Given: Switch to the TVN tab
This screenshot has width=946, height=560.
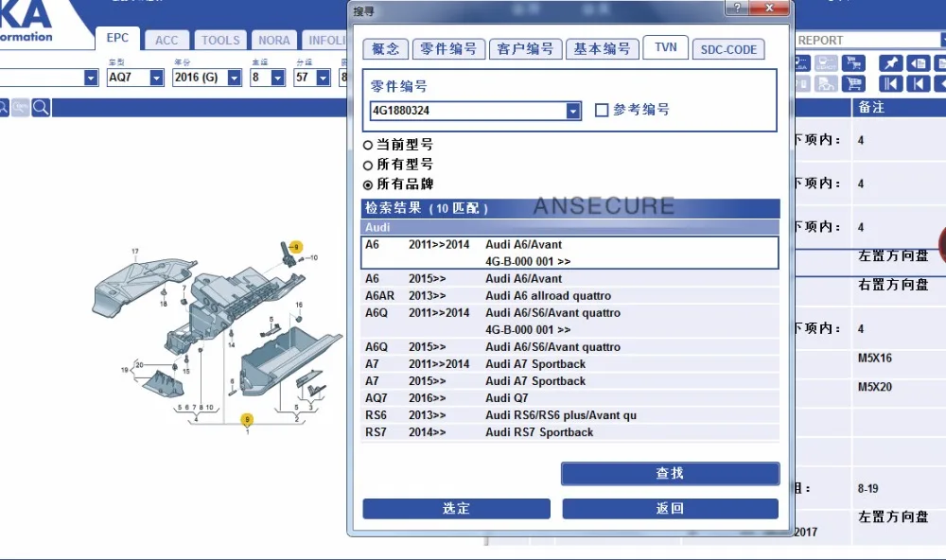Looking at the screenshot, I should 665,47.
